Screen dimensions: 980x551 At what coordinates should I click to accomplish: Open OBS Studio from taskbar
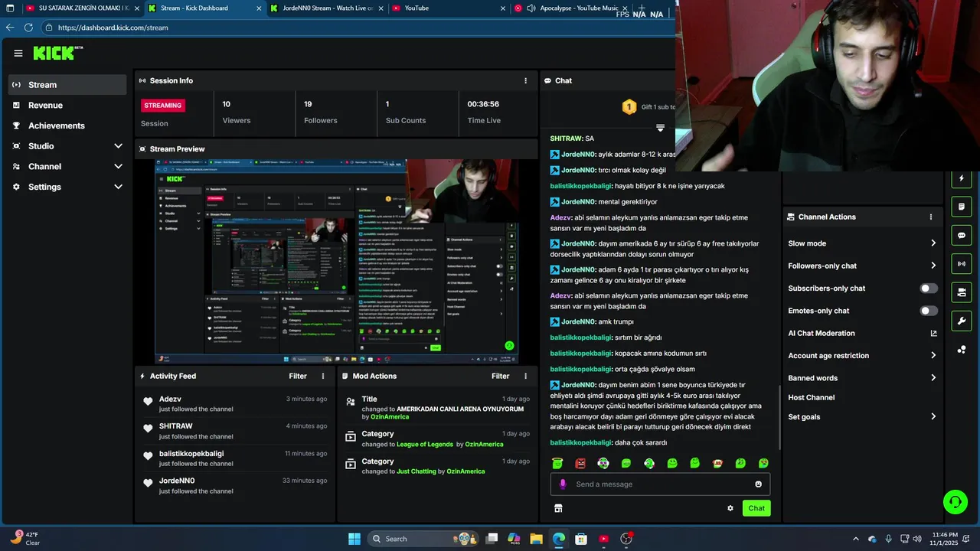[x=626, y=539]
